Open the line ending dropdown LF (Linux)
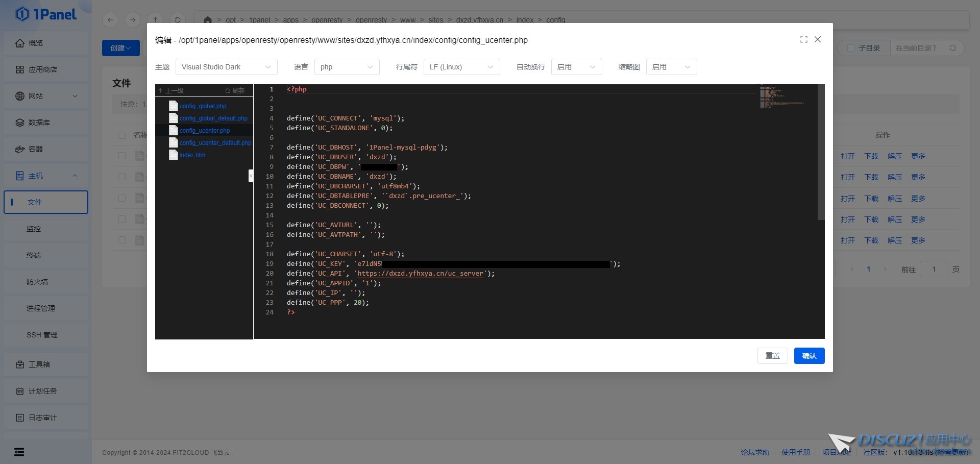 (x=462, y=67)
